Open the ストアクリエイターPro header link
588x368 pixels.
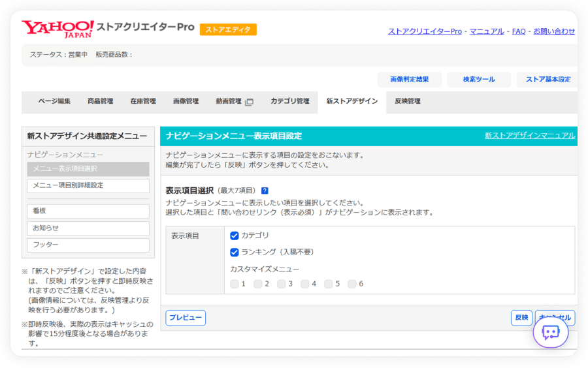425,31
